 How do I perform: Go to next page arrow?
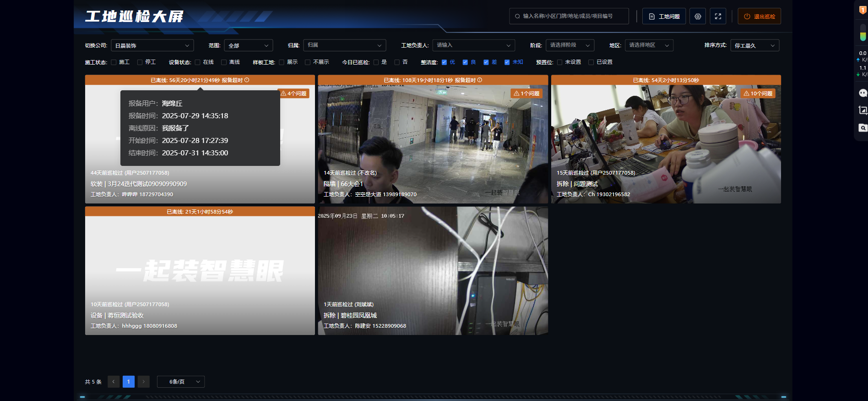[143, 382]
